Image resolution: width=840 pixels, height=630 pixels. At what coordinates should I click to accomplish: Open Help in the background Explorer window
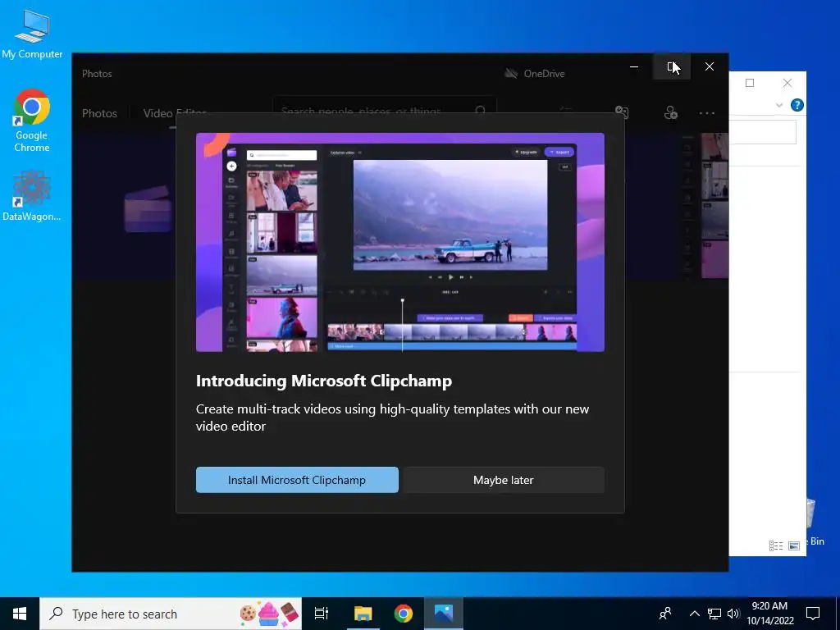click(x=797, y=105)
